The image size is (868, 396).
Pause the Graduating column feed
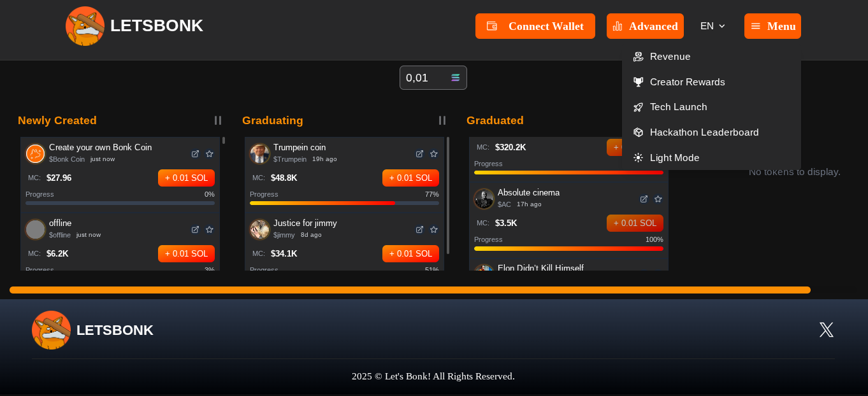tap(442, 120)
